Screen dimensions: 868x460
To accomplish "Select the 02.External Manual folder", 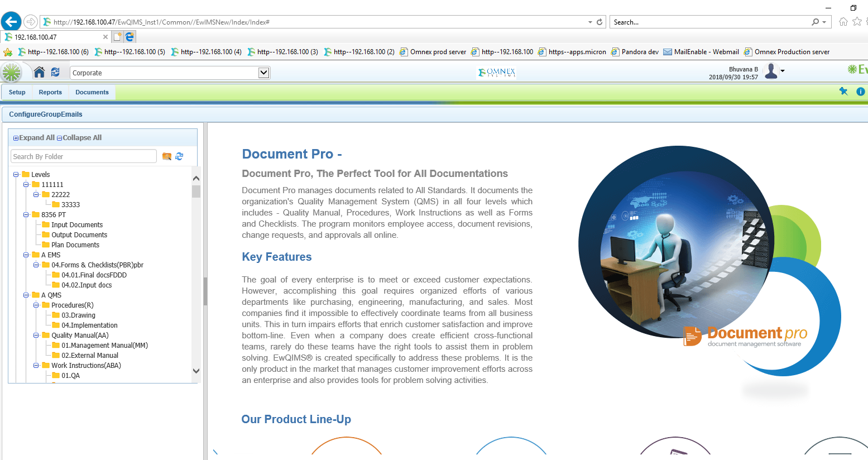I will tap(90, 356).
